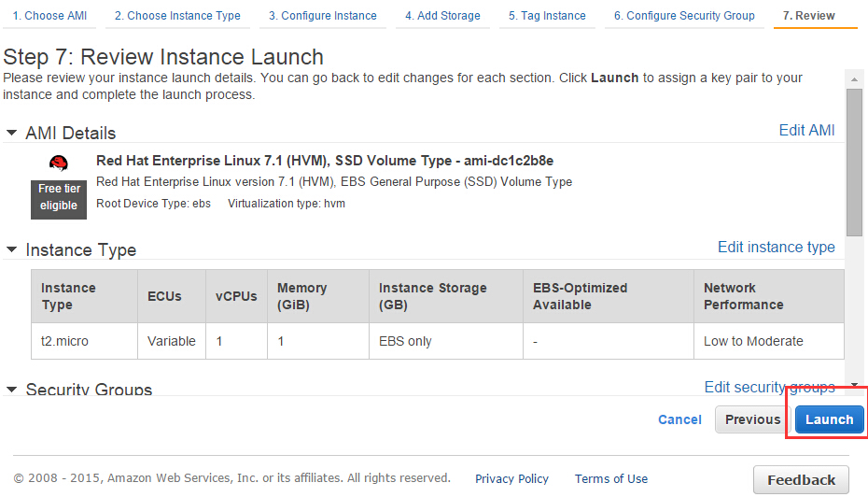Click 'Root Device Type: ebs' text
The image size is (868, 497).
click(x=153, y=204)
